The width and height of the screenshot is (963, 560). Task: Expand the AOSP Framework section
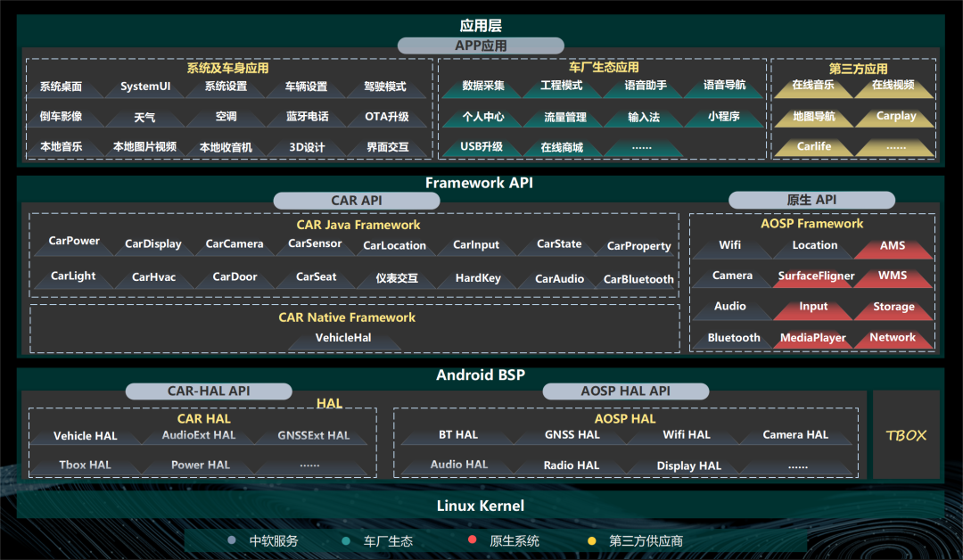click(811, 223)
